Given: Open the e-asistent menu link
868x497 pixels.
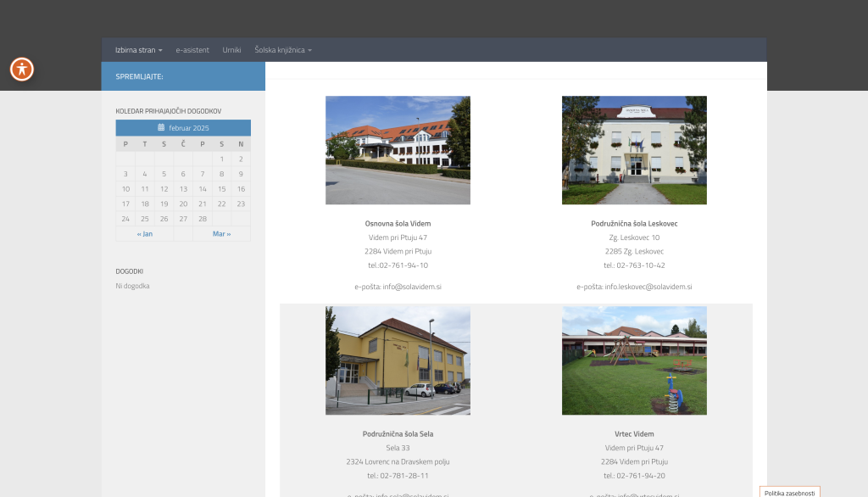Looking at the screenshot, I should coord(192,50).
